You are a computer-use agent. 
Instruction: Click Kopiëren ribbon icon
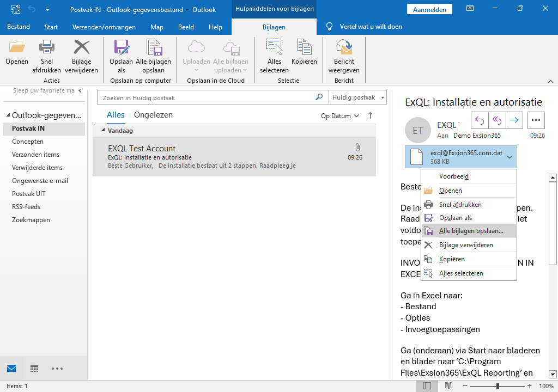tap(304, 47)
